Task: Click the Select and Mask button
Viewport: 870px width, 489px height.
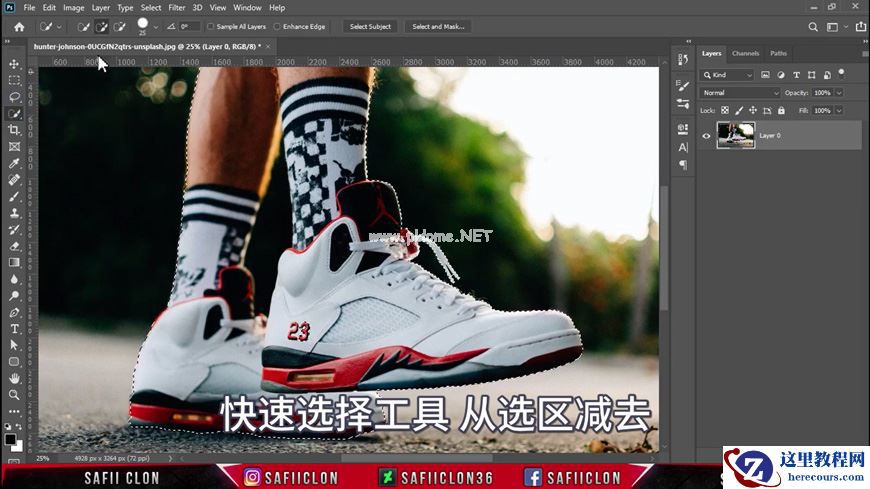Action: [x=438, y=27]
